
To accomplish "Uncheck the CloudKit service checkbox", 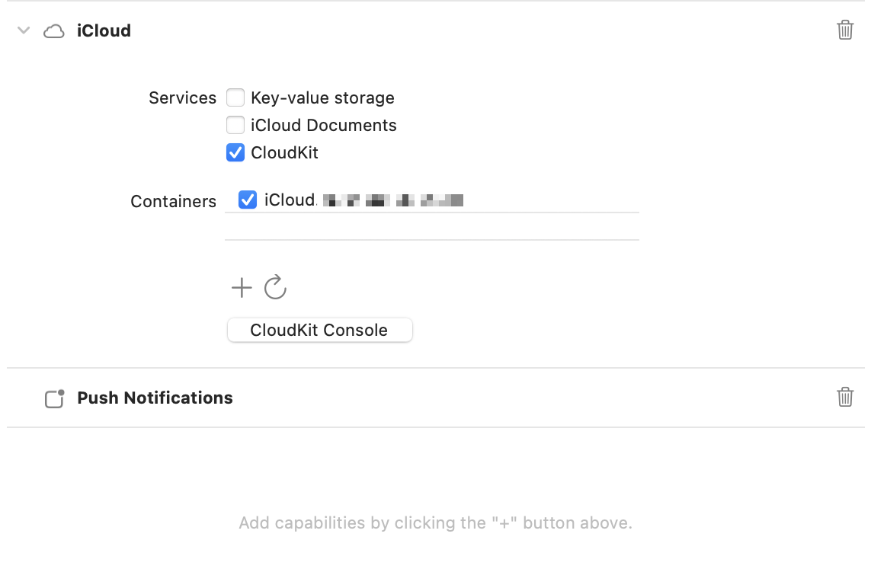I will 236,152.
